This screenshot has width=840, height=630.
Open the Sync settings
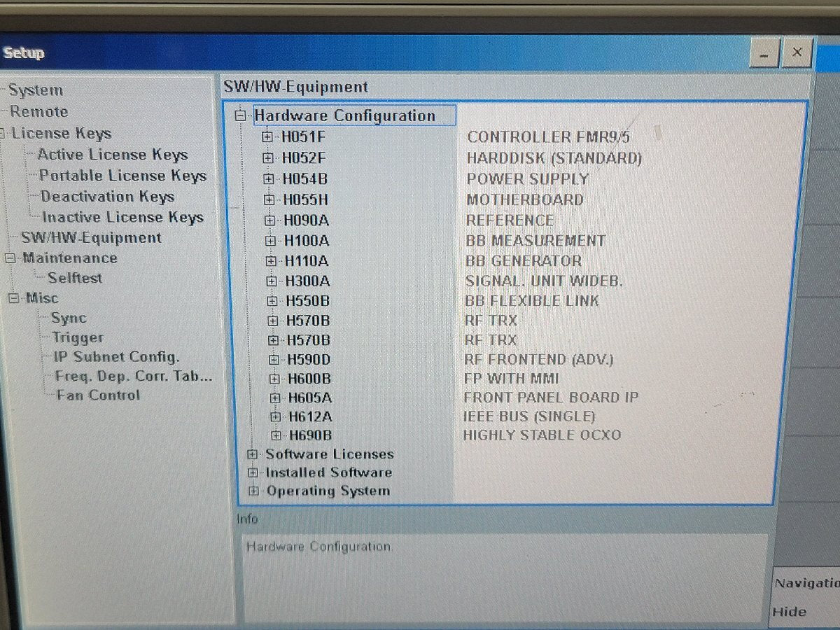pos(69,318)
